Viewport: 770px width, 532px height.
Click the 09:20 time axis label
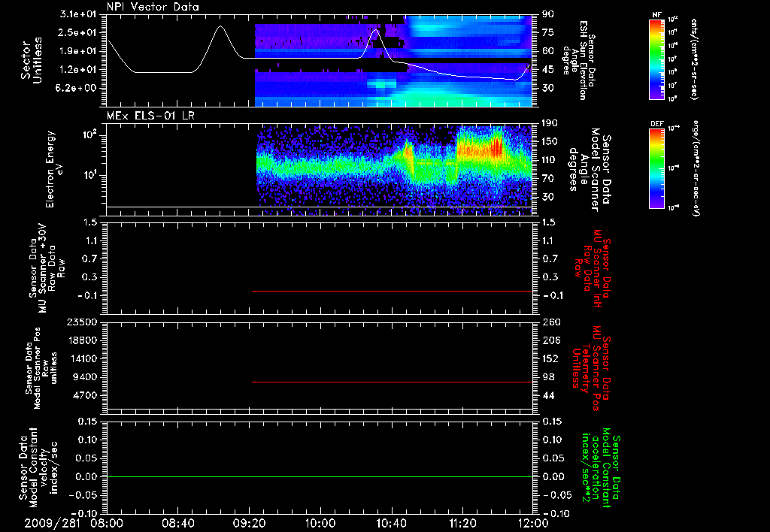point(250,523)
